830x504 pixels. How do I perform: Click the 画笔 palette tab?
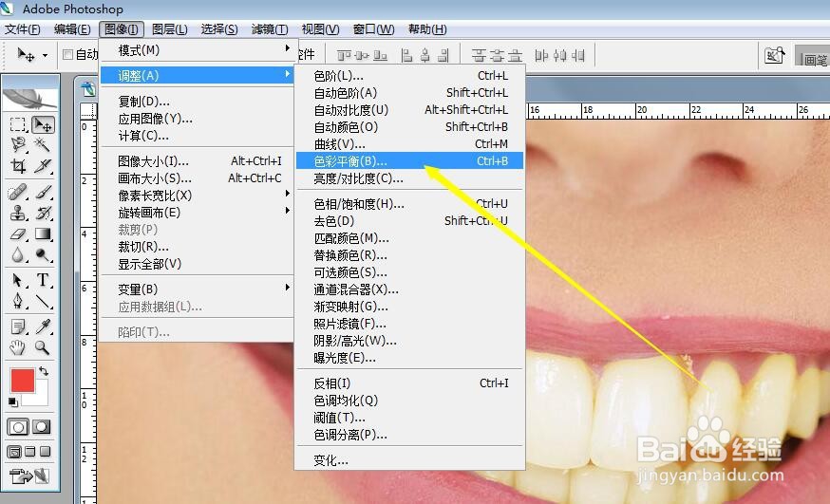pyautogui.click(x=815, y=59)
